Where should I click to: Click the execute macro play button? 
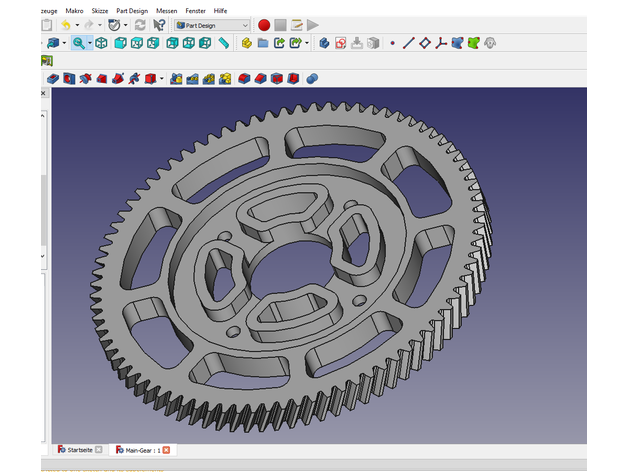pyautogui.click(x=313, y=24)
